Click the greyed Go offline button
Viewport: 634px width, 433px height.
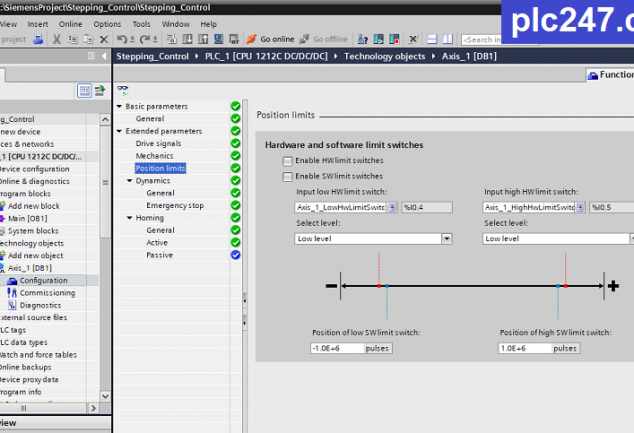point(323,39)
